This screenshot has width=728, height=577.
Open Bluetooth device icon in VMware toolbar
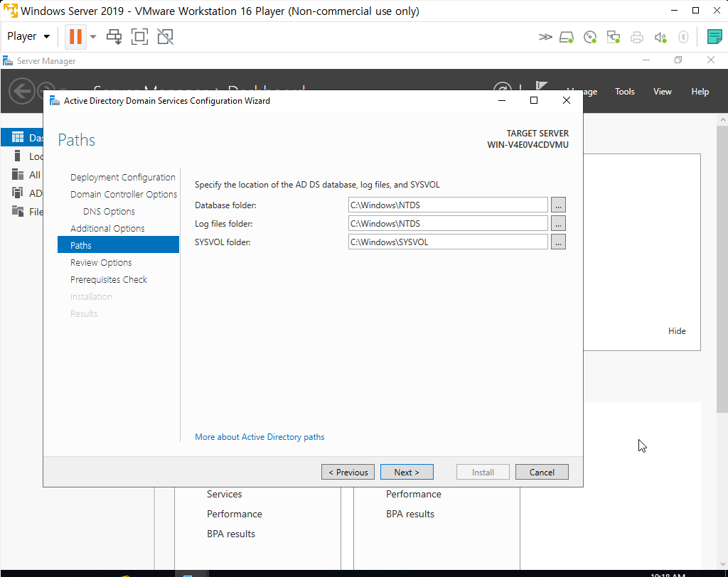pos(683,37)
